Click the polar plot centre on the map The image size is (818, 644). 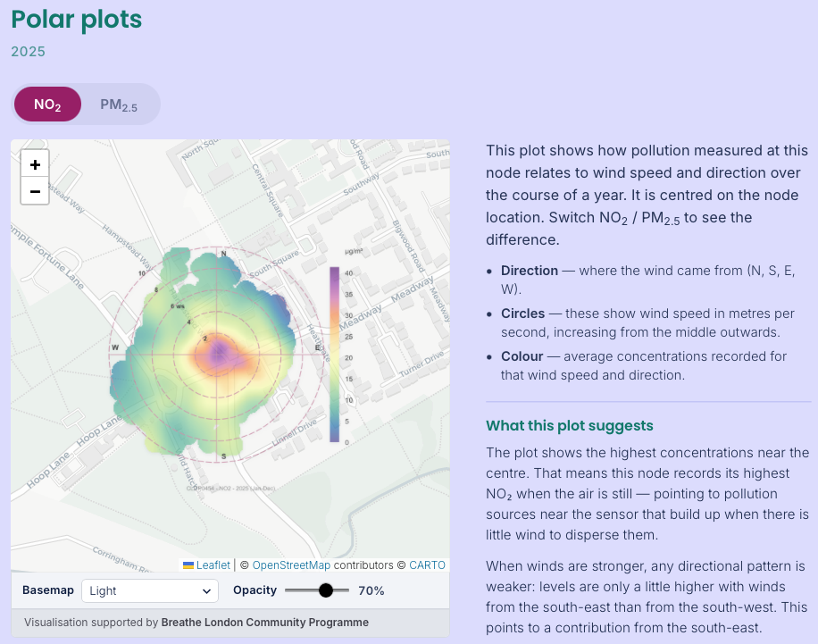(218, 355)
